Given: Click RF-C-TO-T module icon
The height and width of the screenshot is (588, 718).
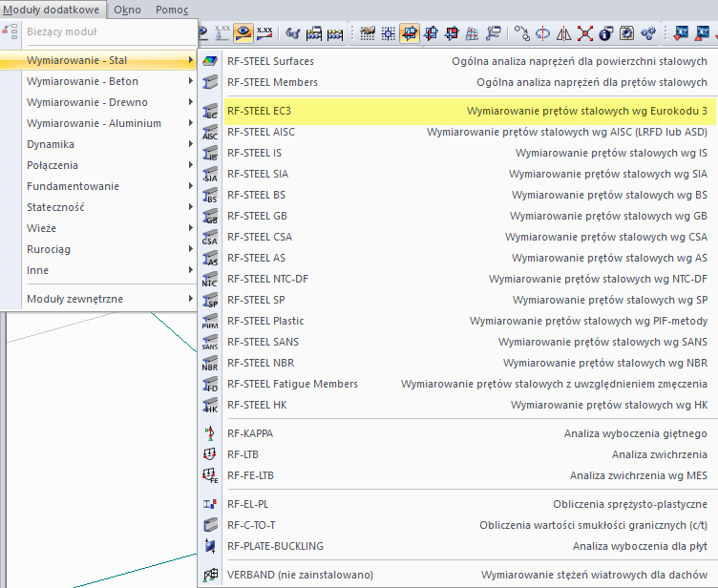Looking at the screenshot, I should pos(210,525).
